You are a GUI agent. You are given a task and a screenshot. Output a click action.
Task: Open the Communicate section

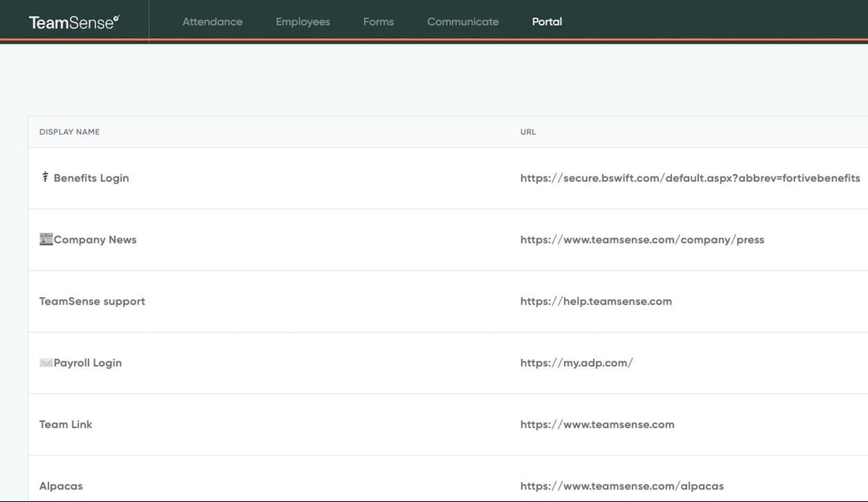click(x=462, y=22)
